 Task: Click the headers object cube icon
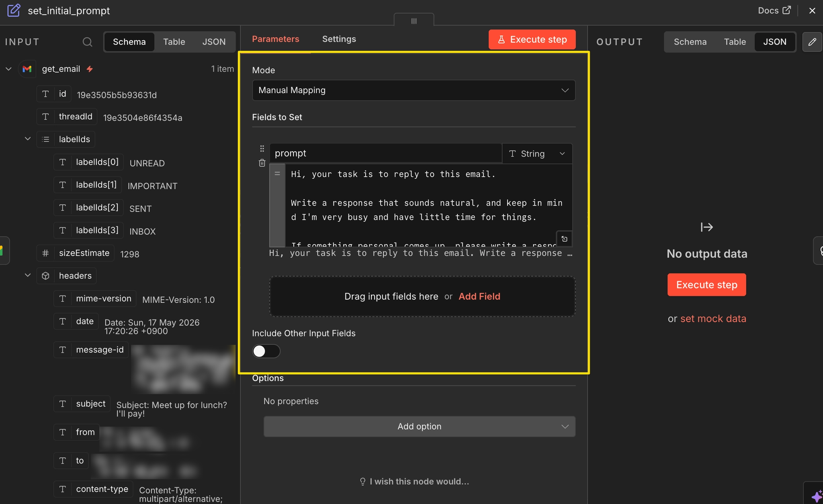[x=46, y=276]
